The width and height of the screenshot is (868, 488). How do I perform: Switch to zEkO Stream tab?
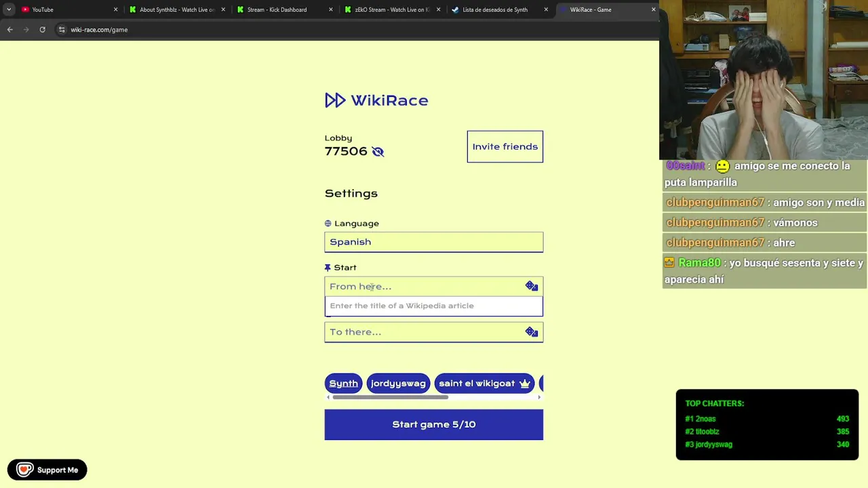pyautogui.click(x=392, y=9)
